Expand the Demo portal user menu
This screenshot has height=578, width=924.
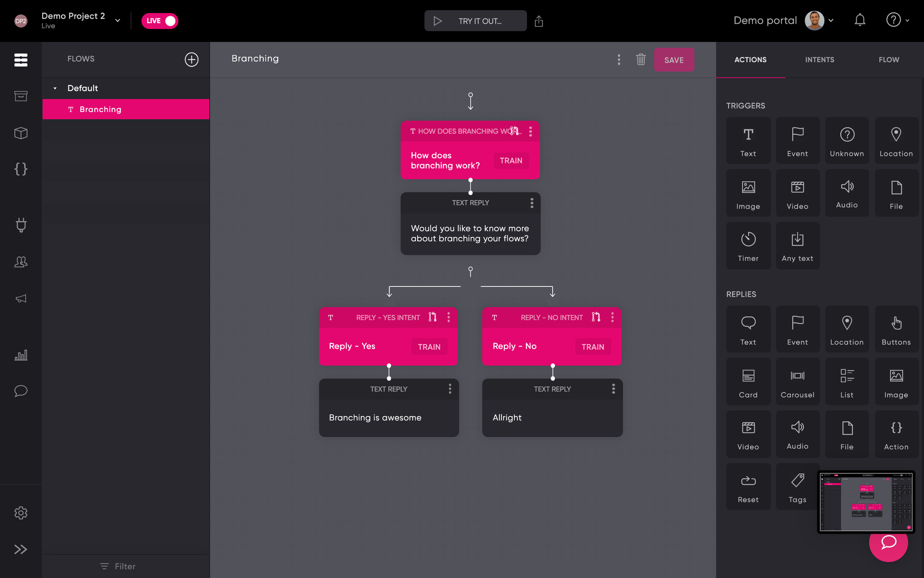click(831, 20)
